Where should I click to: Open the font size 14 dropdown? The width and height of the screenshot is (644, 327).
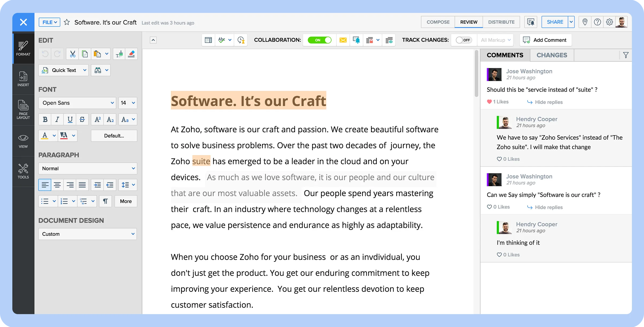point(128,103)
